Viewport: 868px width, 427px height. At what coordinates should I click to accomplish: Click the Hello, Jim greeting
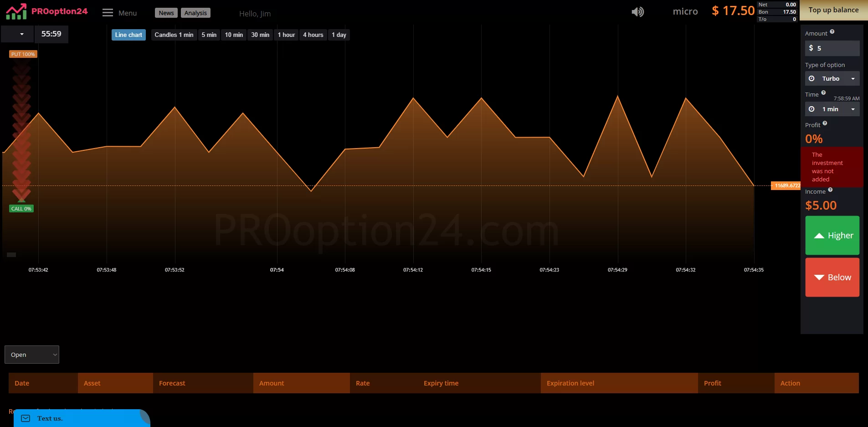tap(255, 14)
